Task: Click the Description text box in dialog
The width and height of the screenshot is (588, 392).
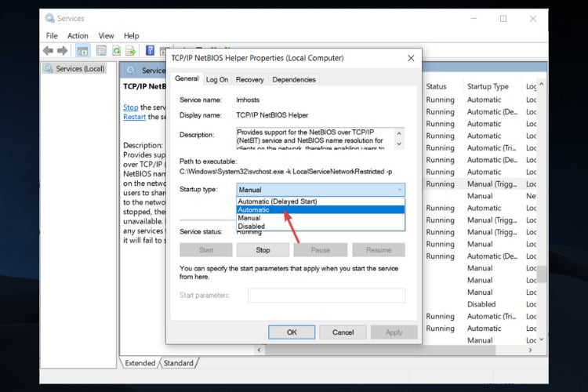Action: click(x=316, y=139)
